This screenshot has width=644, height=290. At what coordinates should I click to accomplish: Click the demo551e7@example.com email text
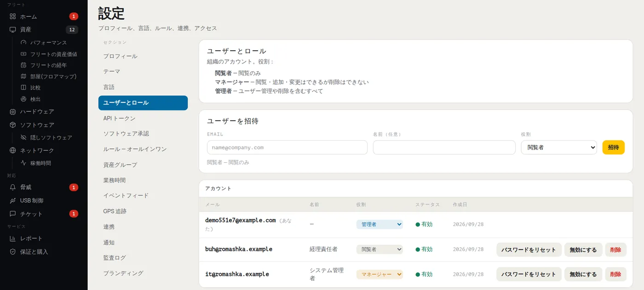241,220
